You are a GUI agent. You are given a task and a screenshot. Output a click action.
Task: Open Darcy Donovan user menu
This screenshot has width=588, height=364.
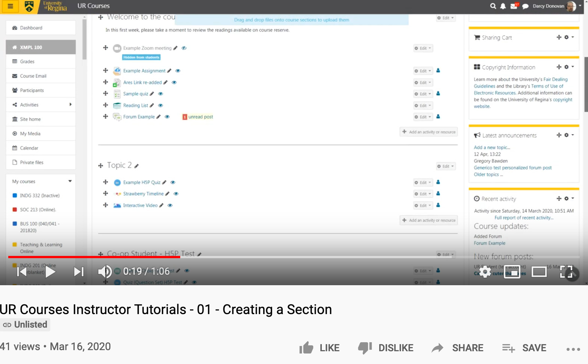click(x=557, y=6)
